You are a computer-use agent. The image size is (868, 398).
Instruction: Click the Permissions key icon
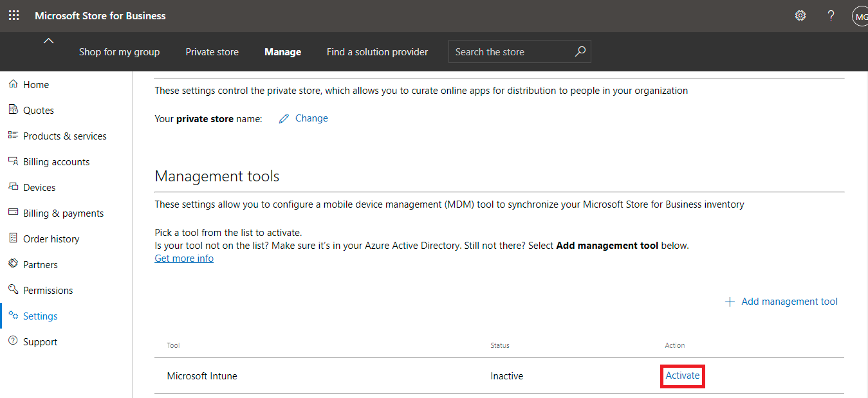click(13, 290)
